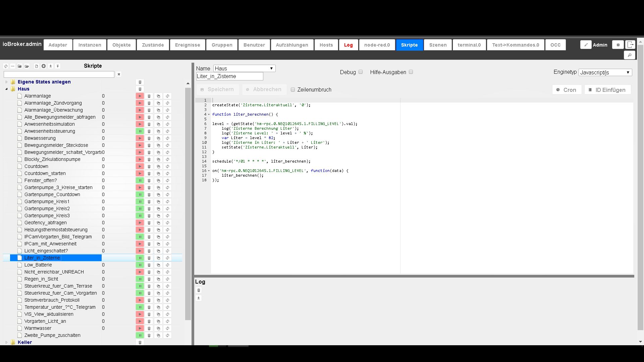
Task: Delete Eigene States anlegen folder via trash icon
Action: coord(140,82)
